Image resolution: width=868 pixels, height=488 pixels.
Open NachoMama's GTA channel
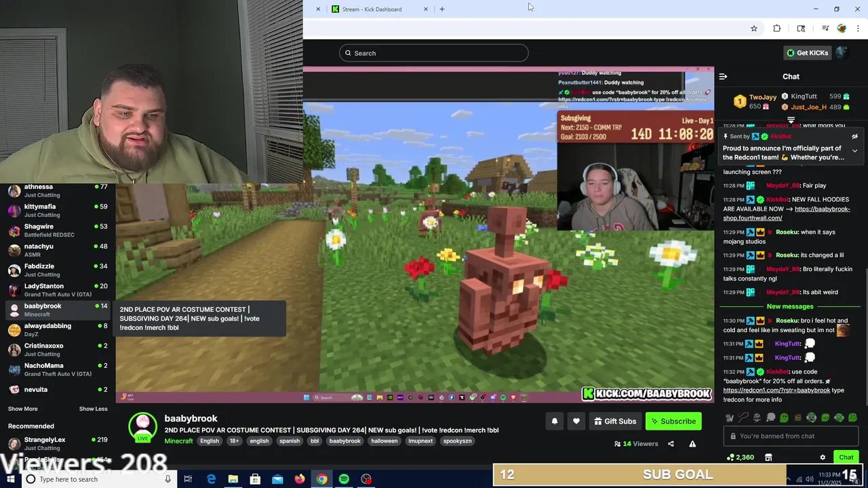click(58, 369)
